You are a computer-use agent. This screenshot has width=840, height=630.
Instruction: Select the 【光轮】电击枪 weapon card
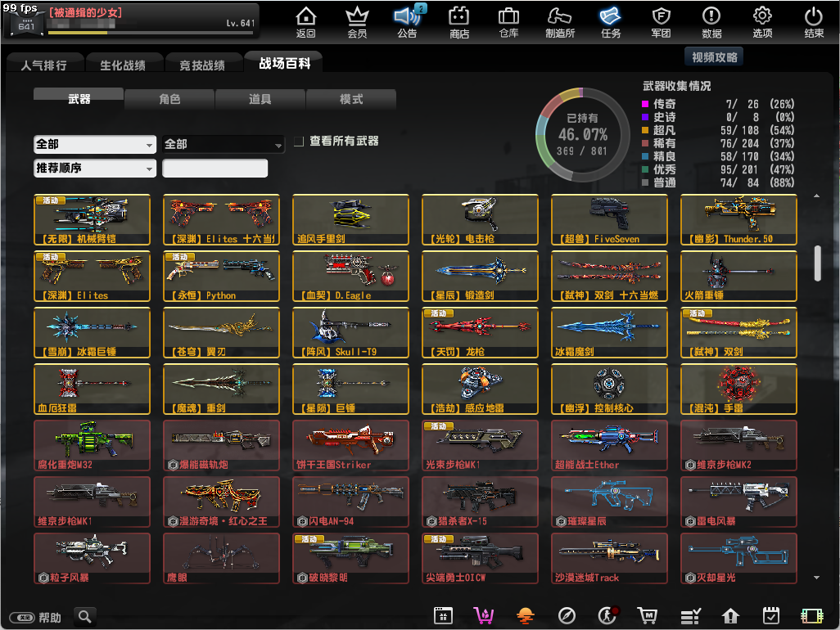click(480, 219)
